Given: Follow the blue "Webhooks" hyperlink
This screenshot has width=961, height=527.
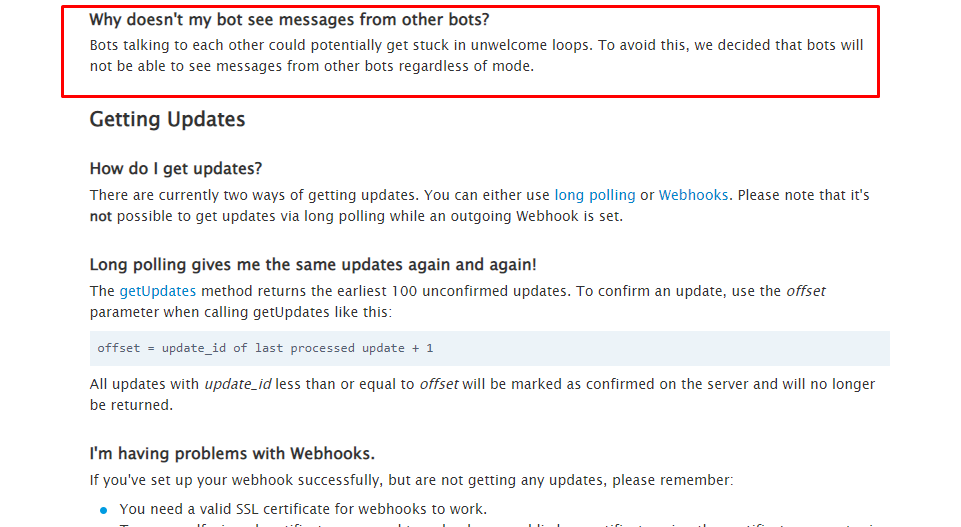Looking at the screenshot, I should (x=693, y=195).
